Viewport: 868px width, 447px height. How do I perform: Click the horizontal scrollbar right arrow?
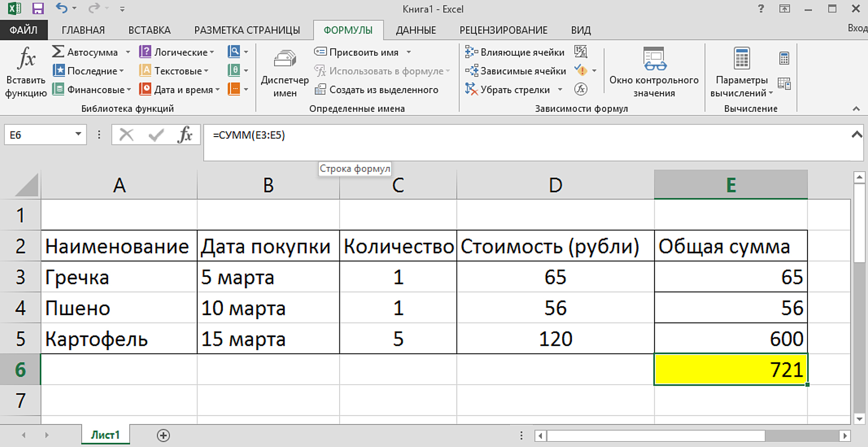click(x=846, y=436)
